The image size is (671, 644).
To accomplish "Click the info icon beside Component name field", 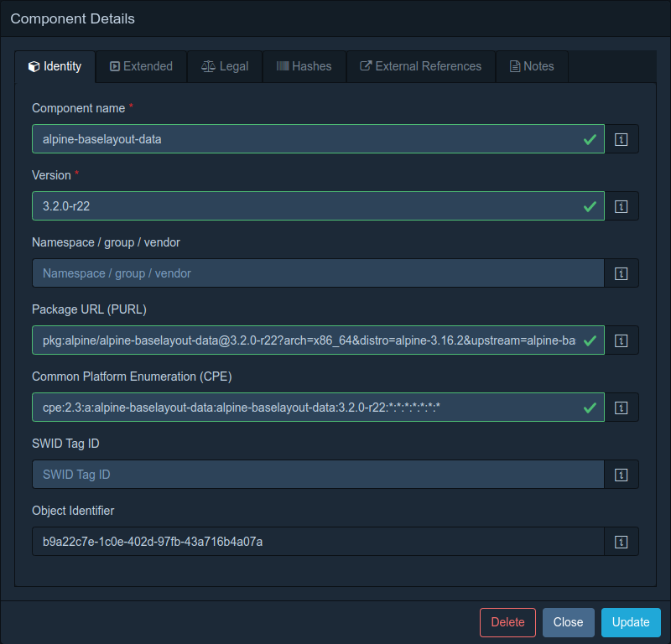I will [x=622, y=138].
